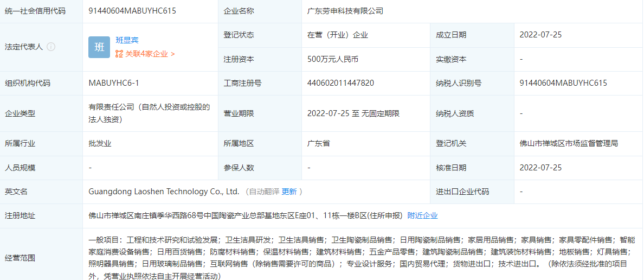This screenshot has width=644, height=280.
Task: Click the 进出口企业代码 label
Action: pos(462,192)
